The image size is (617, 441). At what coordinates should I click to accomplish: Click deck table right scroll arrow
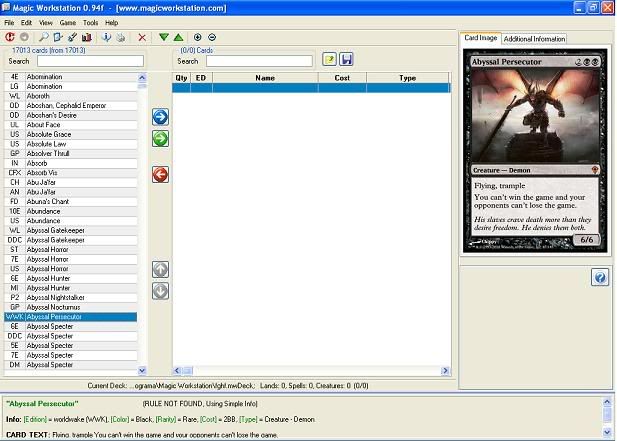tap(445, 371)
